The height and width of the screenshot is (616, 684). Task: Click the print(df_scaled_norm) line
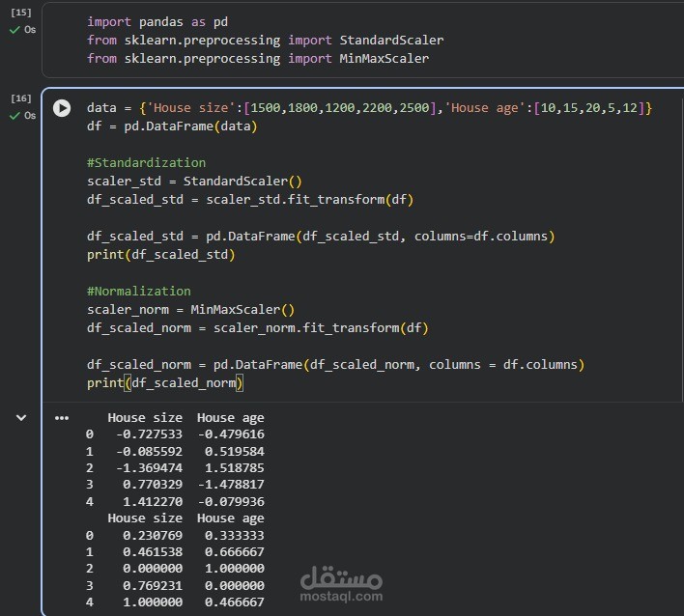165,383
